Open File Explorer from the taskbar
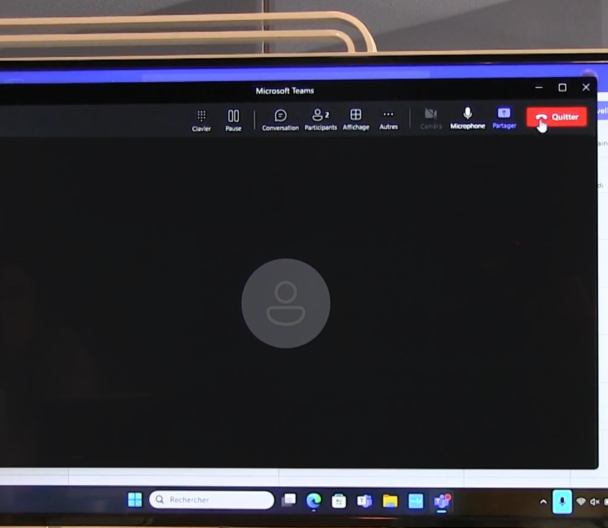 [390, 501]
